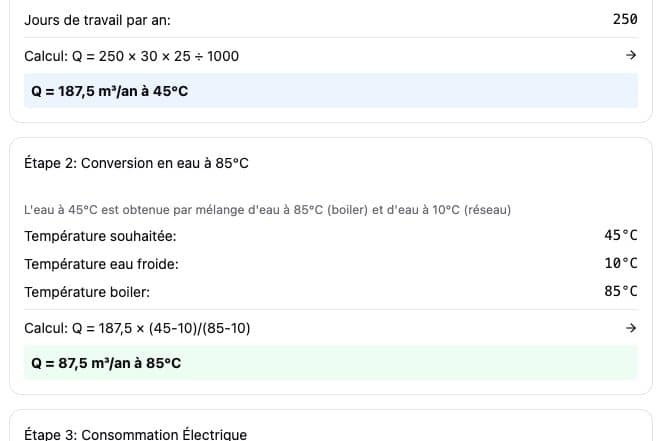Click the arrow beside the 187,5 × (45-10) calculation

click(630, 327)
